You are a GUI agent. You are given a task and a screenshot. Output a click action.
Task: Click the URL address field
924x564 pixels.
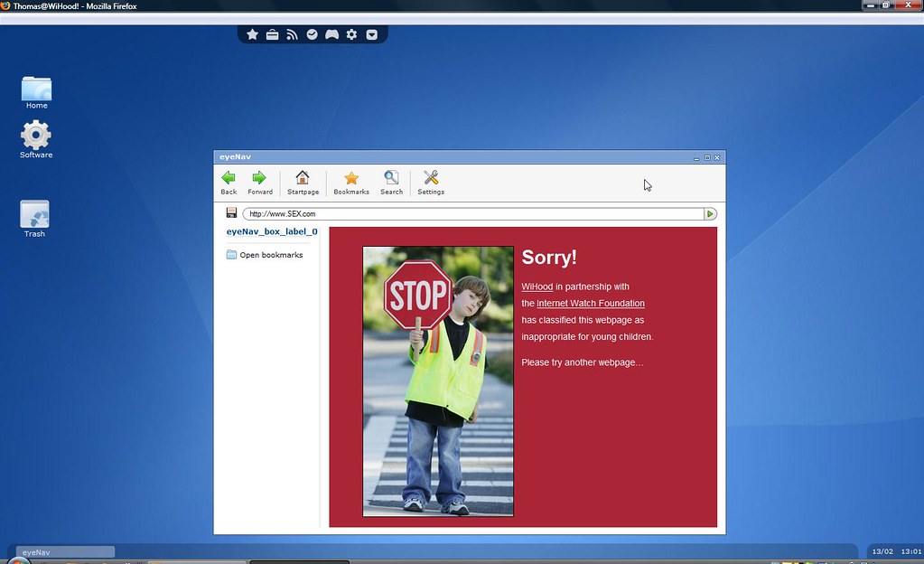(473, 213)
